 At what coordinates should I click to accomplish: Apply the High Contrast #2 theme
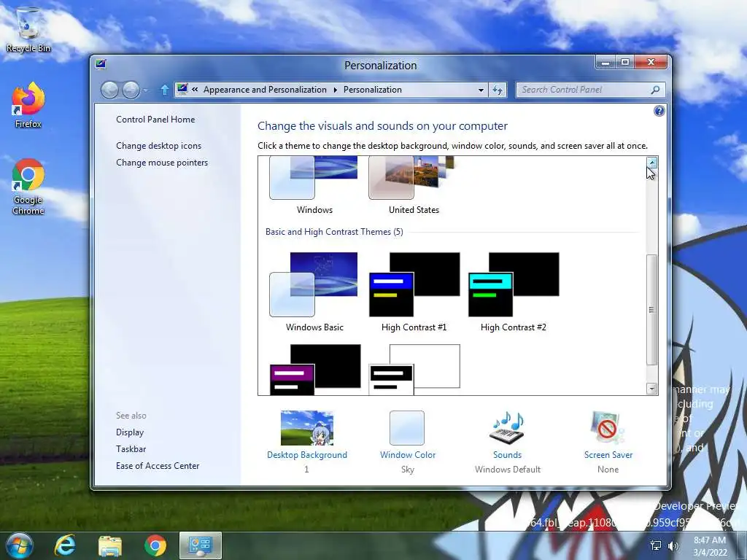coord(514,292)
